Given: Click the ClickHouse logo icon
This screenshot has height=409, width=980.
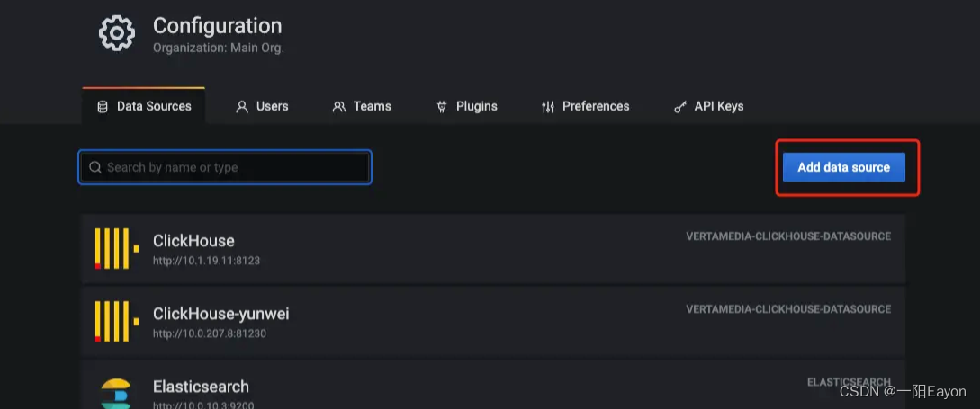Looking at the screenshot, I should [x=116, y=248].
